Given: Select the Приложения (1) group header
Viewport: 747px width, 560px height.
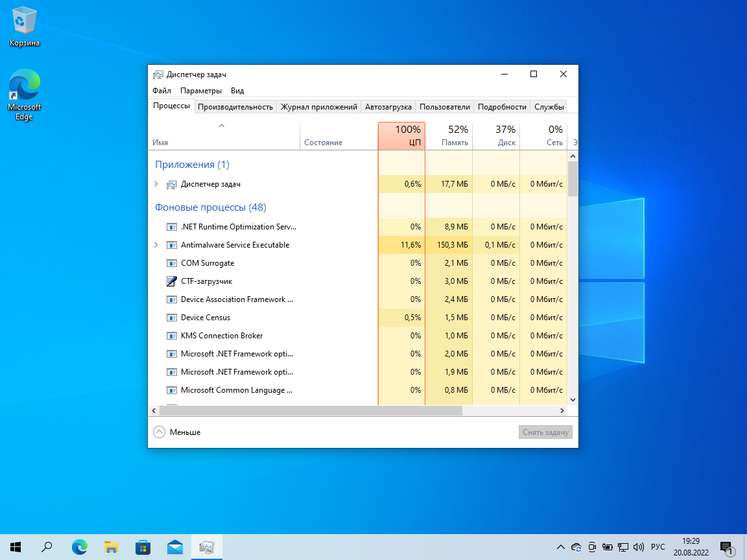Looking at the screenshot, I should tap(192, 165).
